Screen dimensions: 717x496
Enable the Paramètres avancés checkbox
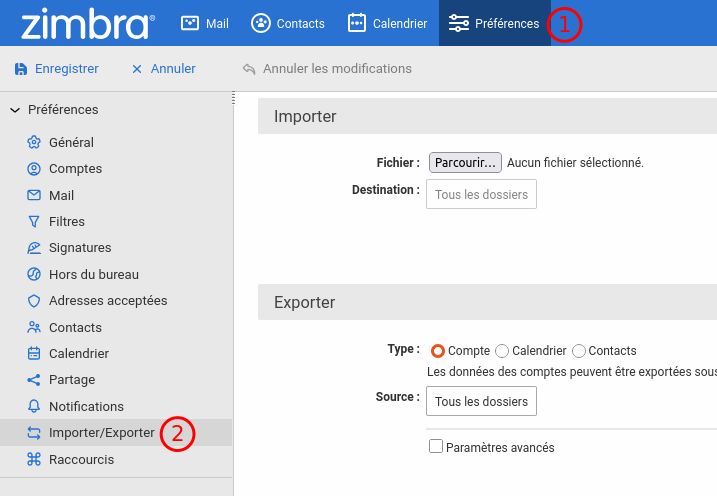pyautogui.click(x=436, y=447)
